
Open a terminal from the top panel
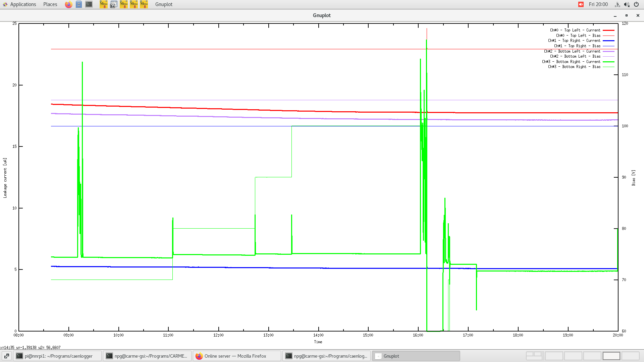(x=89, y=4)
